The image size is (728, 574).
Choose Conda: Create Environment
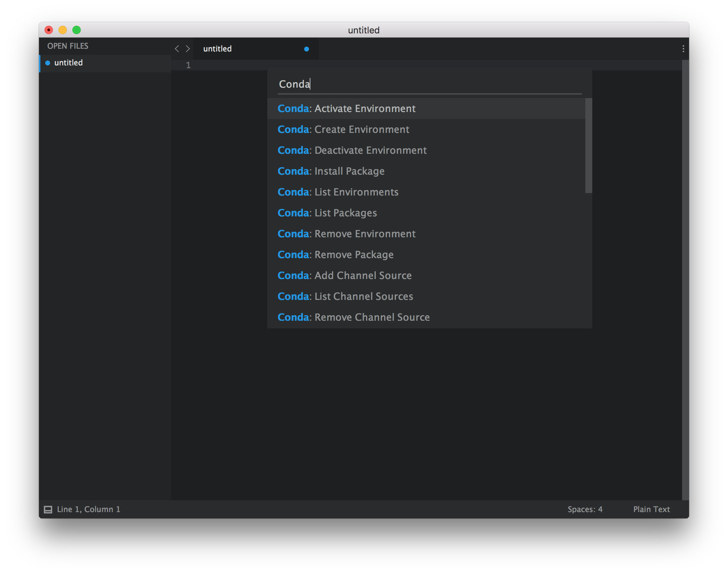click(x=343, y=129)
